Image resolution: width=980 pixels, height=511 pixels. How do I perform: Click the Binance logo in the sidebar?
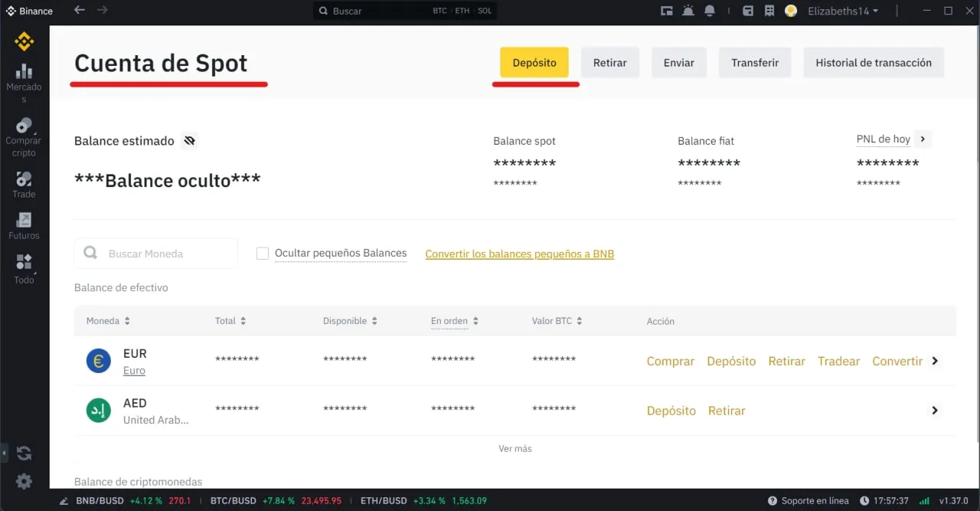click(x=24, y=41)
